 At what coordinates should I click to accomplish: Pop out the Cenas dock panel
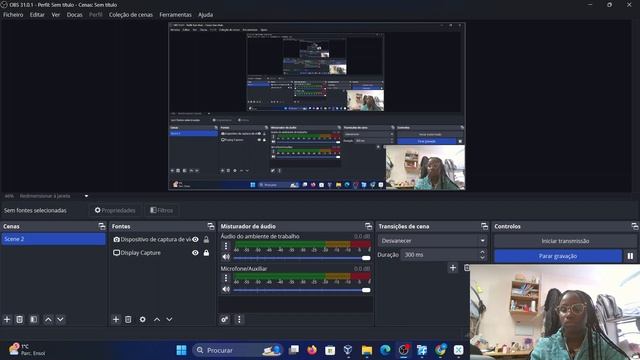point(102,226)
